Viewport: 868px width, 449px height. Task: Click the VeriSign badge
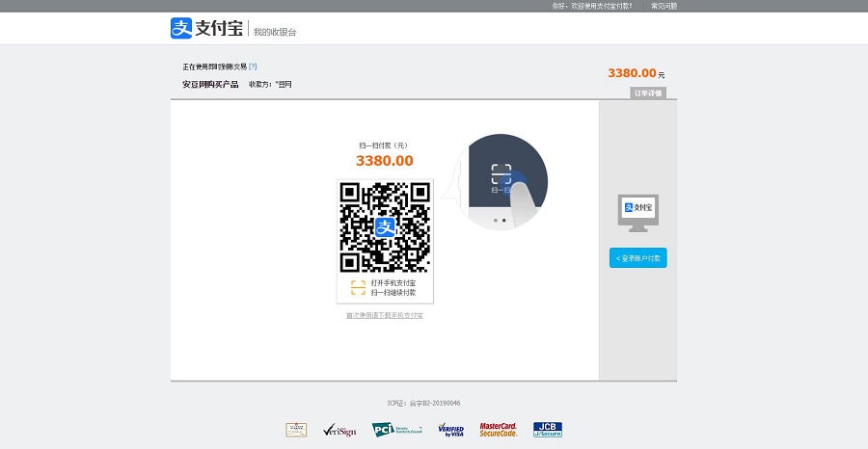click(x=339, y=430)
